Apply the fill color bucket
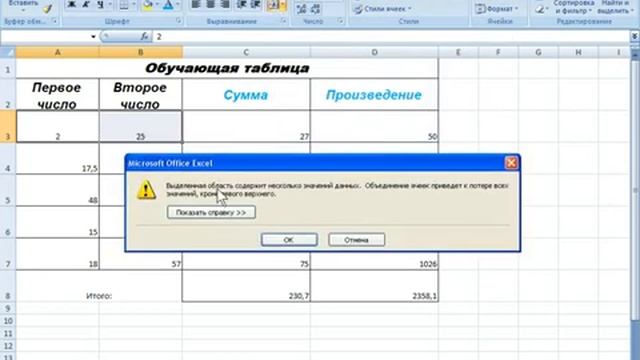The height and width of the screenshot is (360, 640). tap(148, 4)
